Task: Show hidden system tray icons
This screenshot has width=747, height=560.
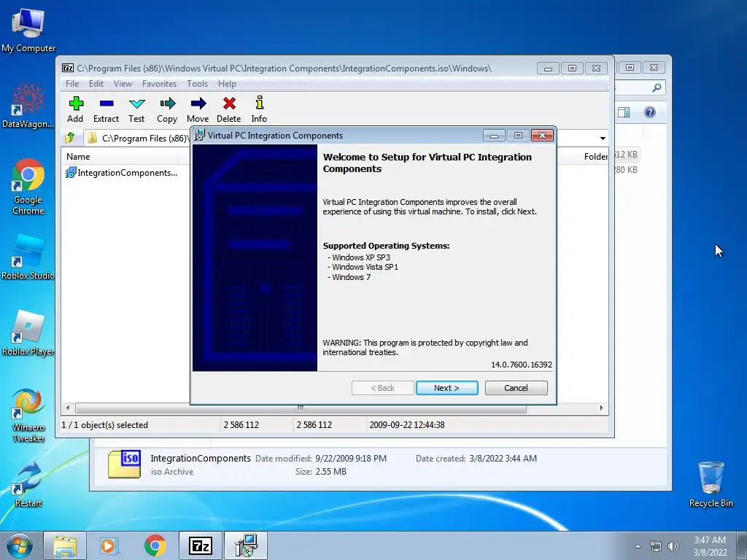Action: click(x=638, y=546)
